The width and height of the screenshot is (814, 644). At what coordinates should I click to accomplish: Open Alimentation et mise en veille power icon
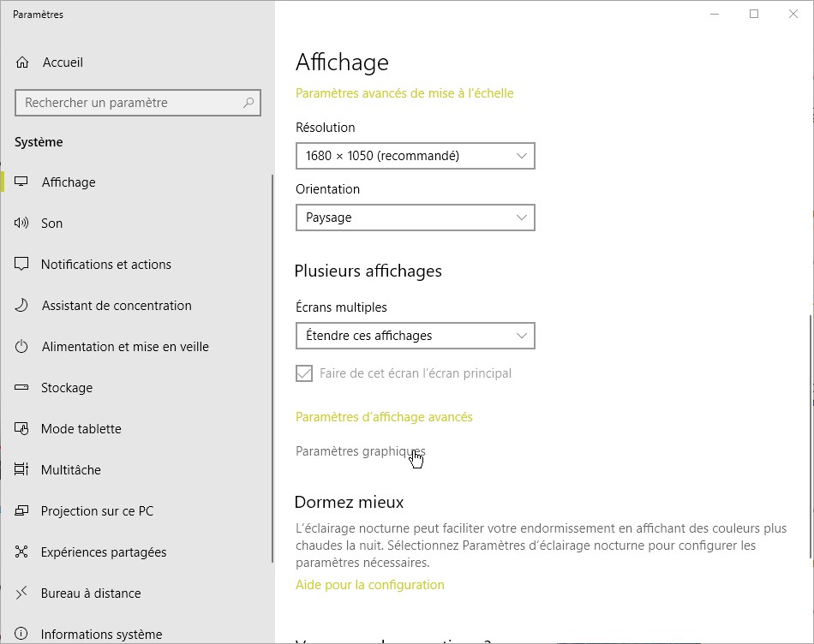pos(22,347)
